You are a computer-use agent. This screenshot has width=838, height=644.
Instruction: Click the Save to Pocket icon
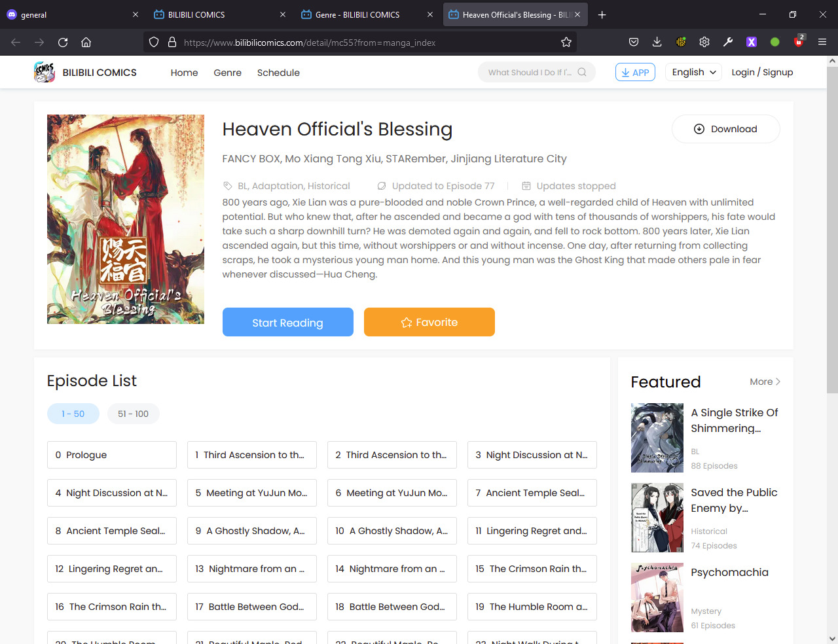point(633,43)
